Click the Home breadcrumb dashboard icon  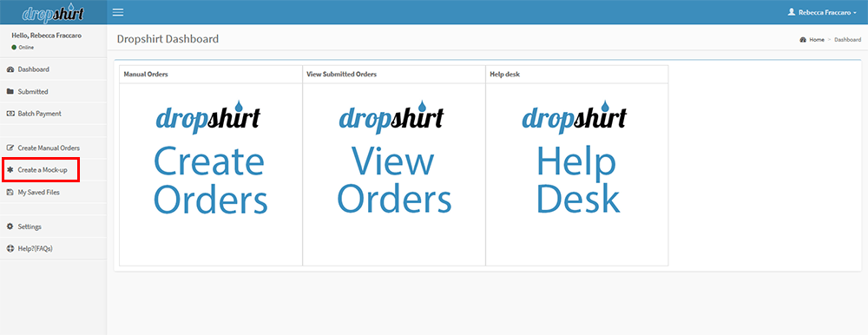click(x=803, y=40)
